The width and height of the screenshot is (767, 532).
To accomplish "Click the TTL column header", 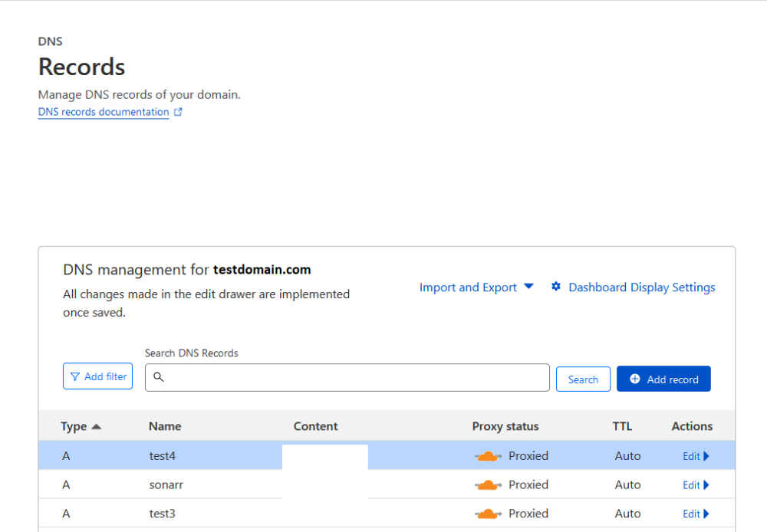I will [622, 426].
